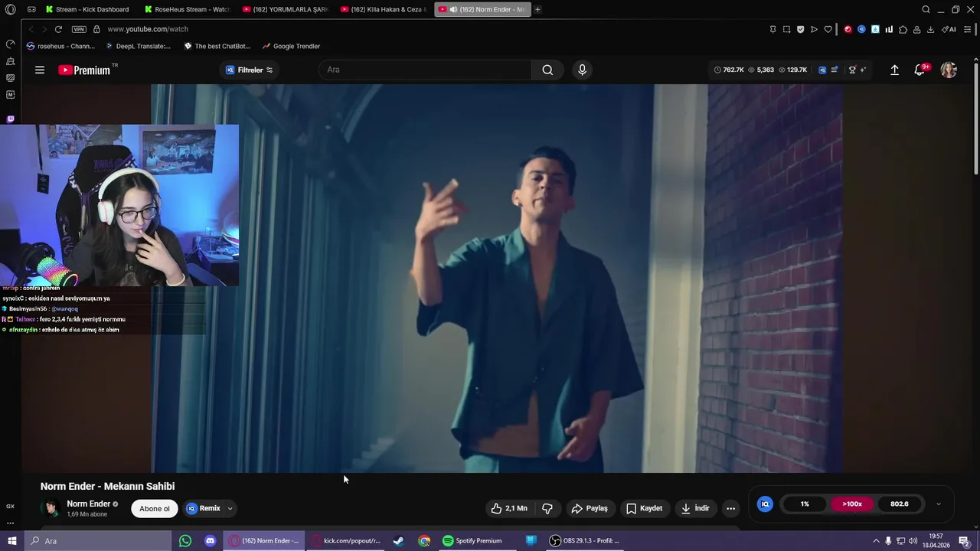The width and height of the screenshot is (980, 551).
Task: Open the tab islands workspace icon
Action: pyautogui.click(x=31, y=9)
